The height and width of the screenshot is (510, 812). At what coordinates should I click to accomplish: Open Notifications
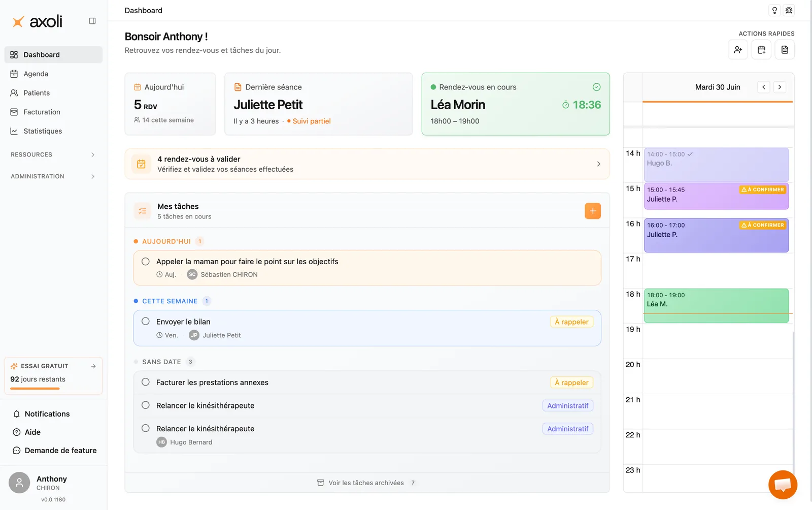click(53, 414)
